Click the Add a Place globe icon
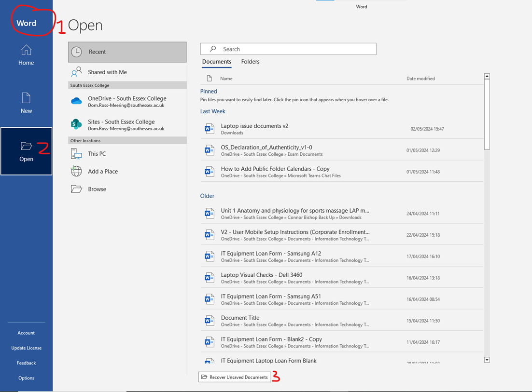 pyautogui.click(x=76, y=171)
